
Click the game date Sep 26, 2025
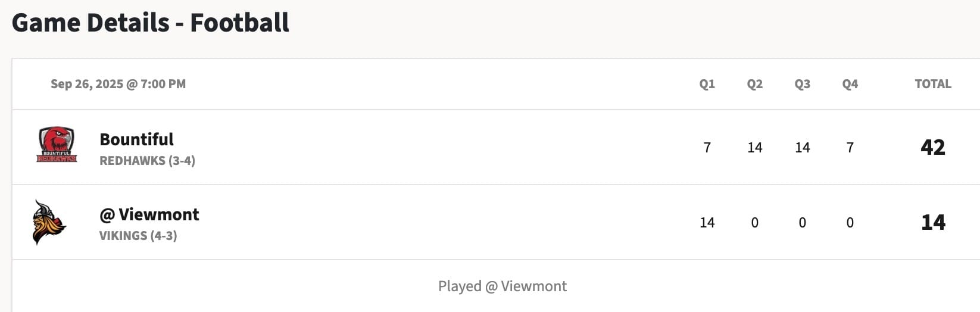tap(87, 84)
